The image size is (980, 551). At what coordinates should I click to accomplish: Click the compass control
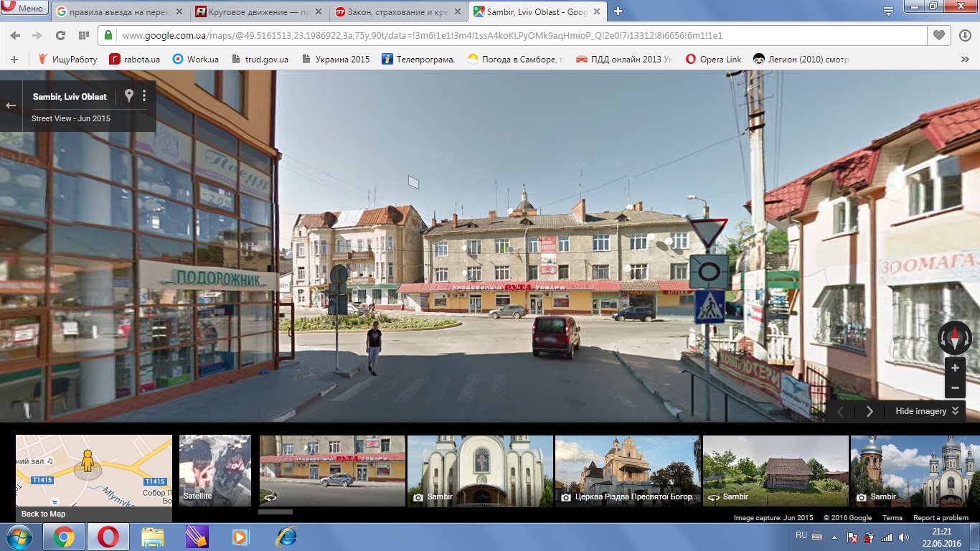pyautogui.click(x=954, y=337)
